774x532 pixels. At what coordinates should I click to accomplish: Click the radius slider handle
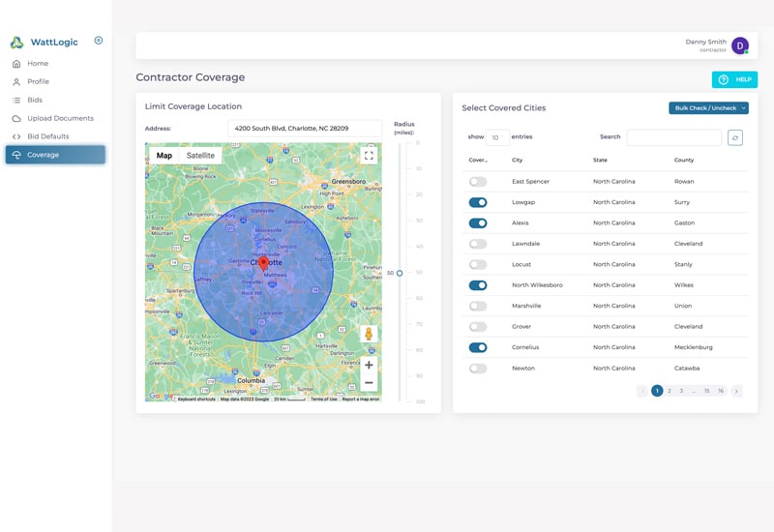click(x=400, y=273)
